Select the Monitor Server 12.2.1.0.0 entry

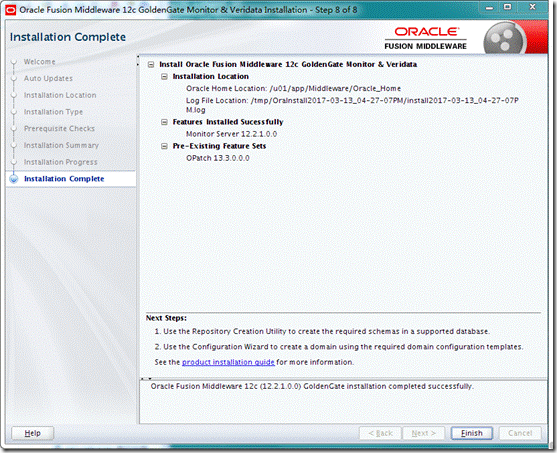[231, 134]
